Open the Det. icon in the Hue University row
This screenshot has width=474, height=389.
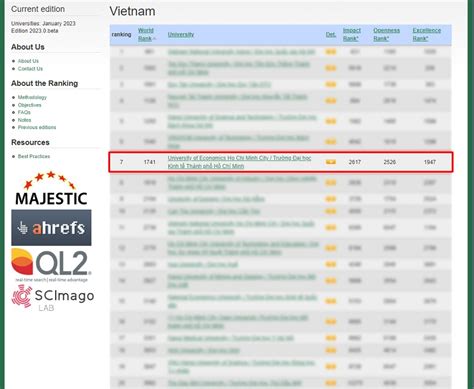[x=331, y=264]
